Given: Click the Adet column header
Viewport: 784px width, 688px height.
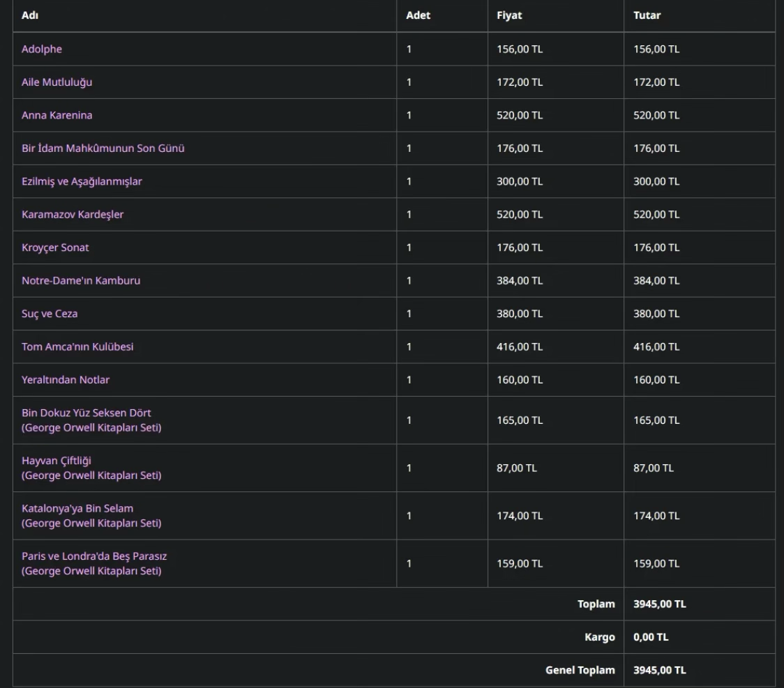Looking at the screenshot, I should tap(418, 15).
